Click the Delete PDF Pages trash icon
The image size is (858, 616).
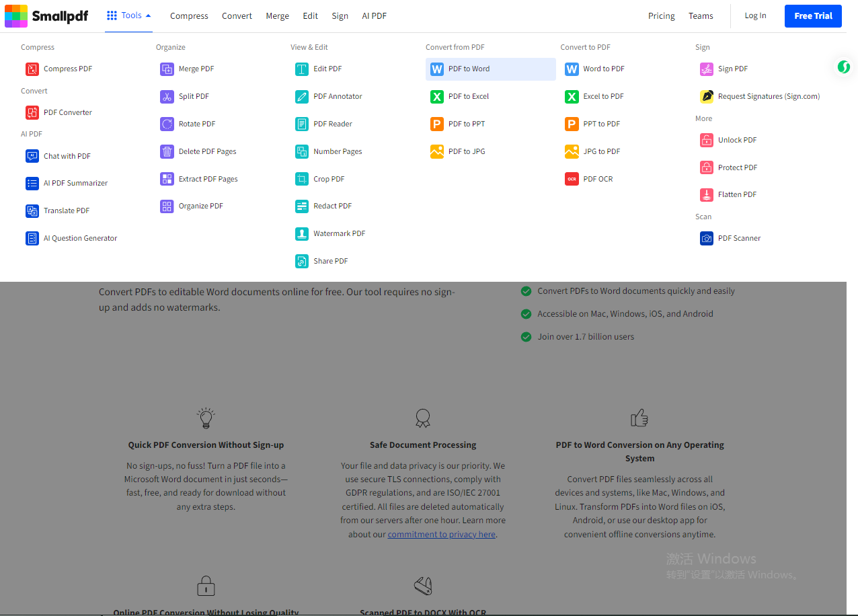[167, 151]
